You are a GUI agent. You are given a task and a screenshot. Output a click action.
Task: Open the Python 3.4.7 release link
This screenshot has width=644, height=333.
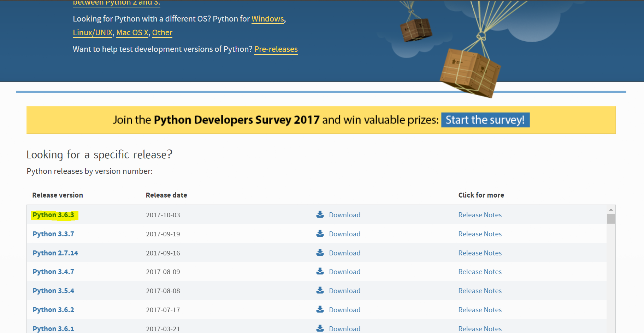[53, 272]
